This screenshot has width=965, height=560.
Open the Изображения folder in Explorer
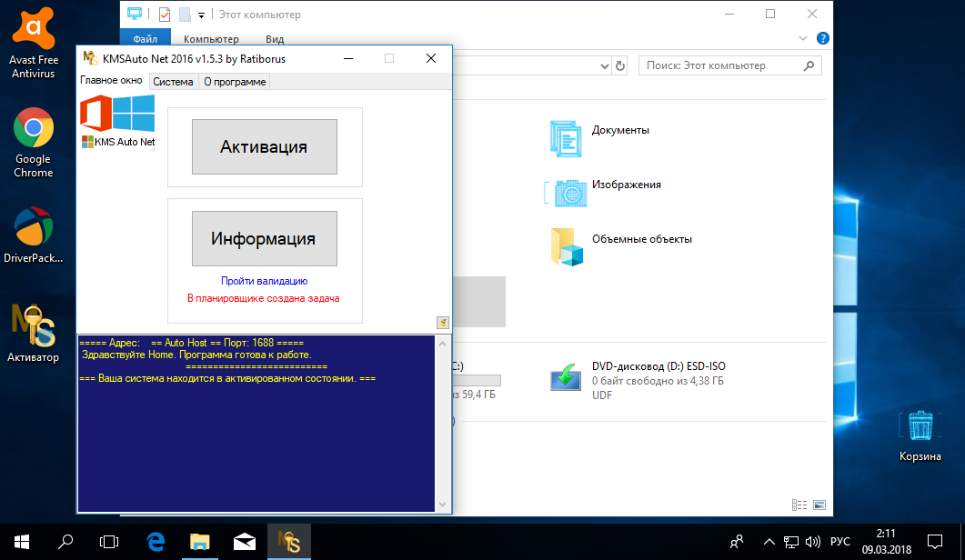pyautogui.click(x=603, y=192)
